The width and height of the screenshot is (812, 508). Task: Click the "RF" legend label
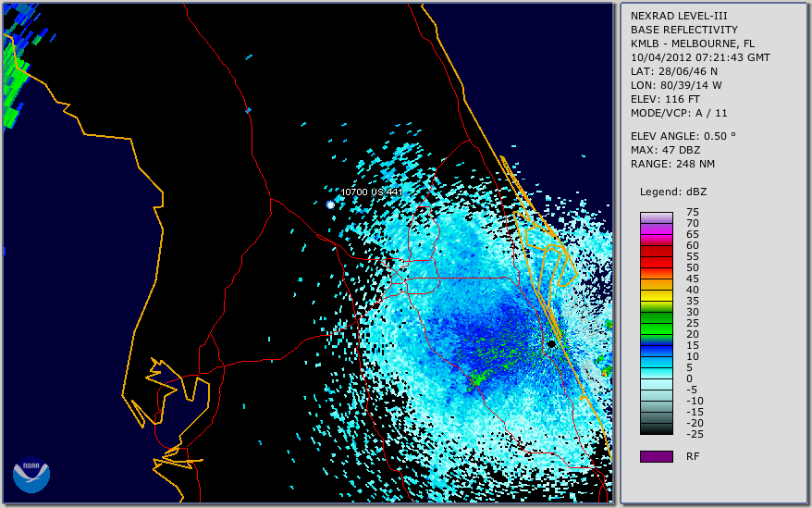[x=693, y=456]
